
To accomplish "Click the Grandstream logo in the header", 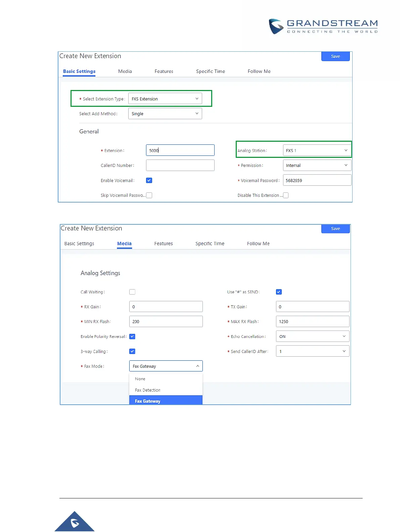I will click(x=323, y=27).
